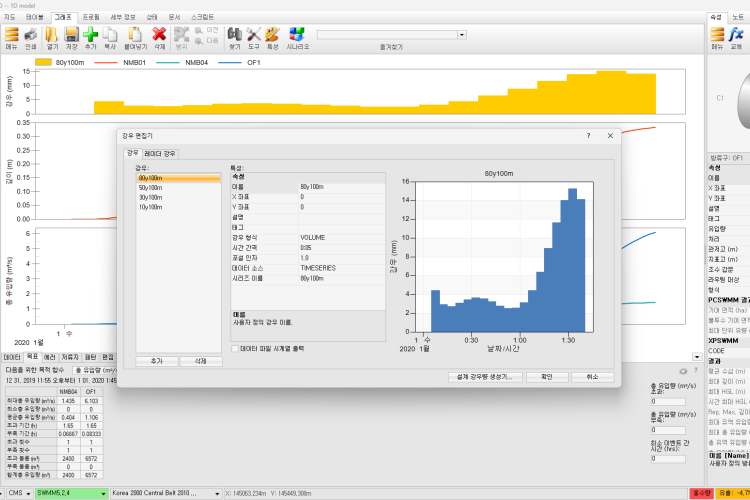Click the 총 유입량 부족 input field
Viewport: 750px width, 500px height.
pyautogui.click(x=668, y=430)
